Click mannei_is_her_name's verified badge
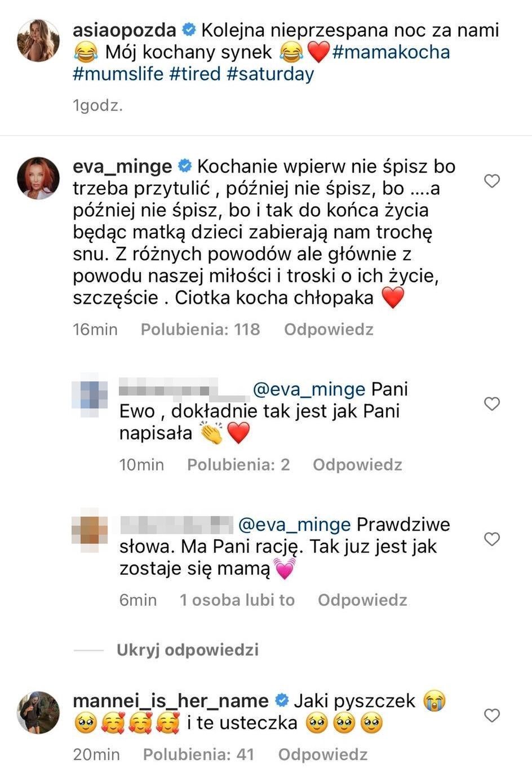 coord(281,701)
